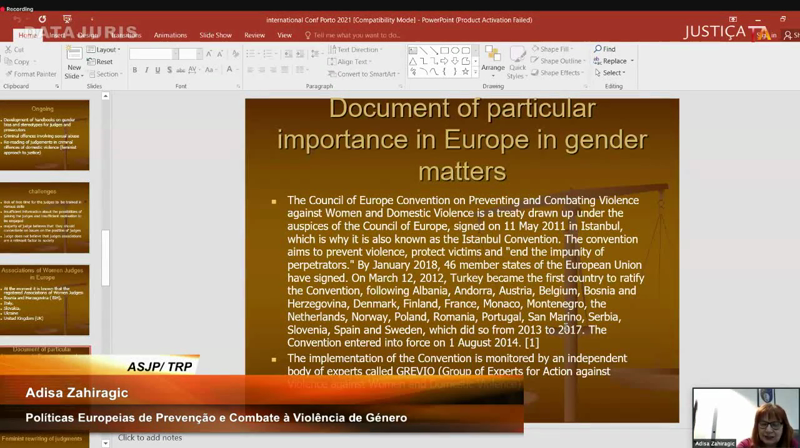The image size is (800, 448).
Task: Select the 'Associations of Women Judges' slide thumbnail
Action: pyautogui.click(x=44, y=299)
